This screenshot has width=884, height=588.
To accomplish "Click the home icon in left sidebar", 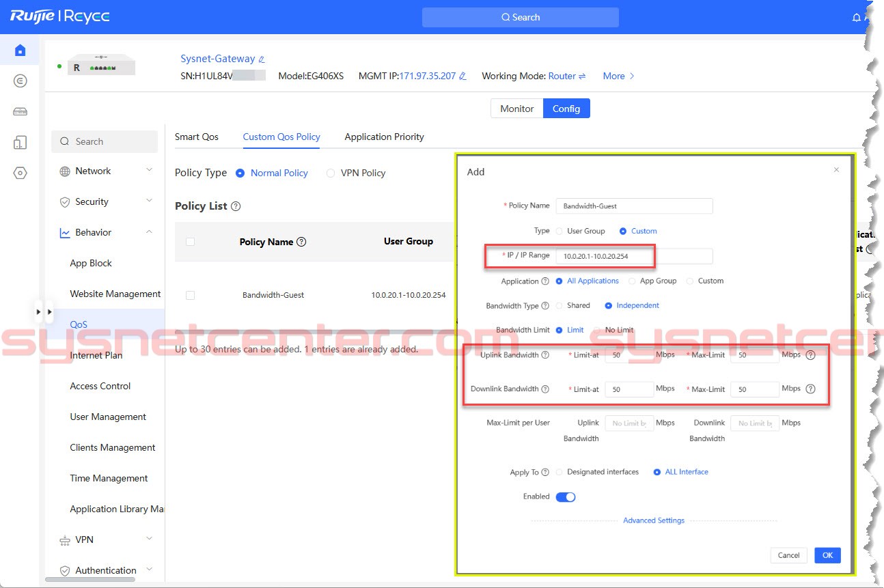I will click(x=20, y=50).
